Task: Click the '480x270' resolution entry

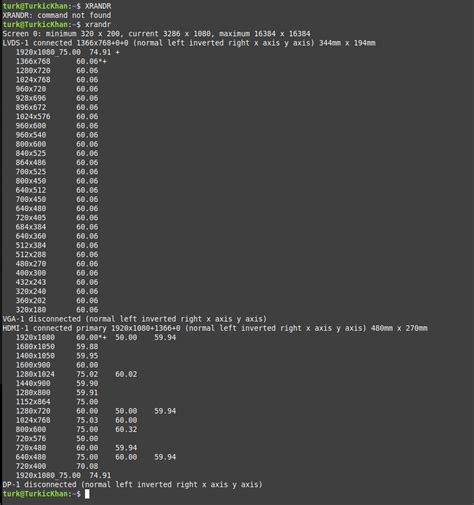Action: [31, 264]
